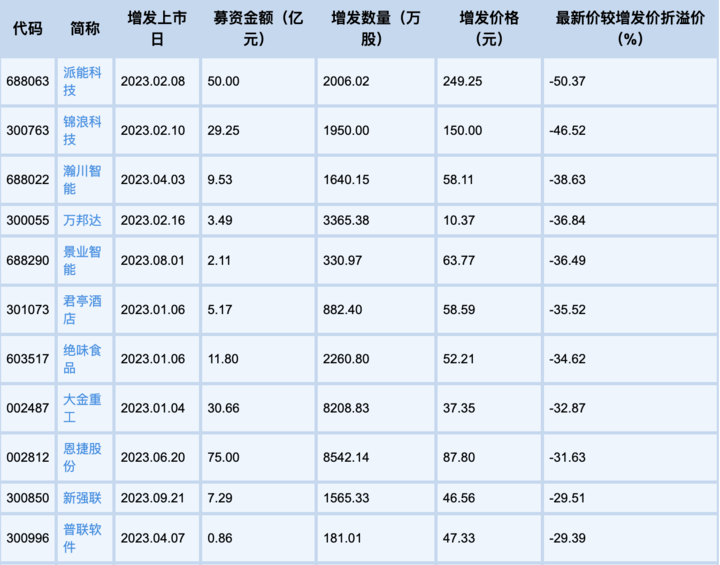
Task: Select stock code 300996
Action: pos(28,538)
